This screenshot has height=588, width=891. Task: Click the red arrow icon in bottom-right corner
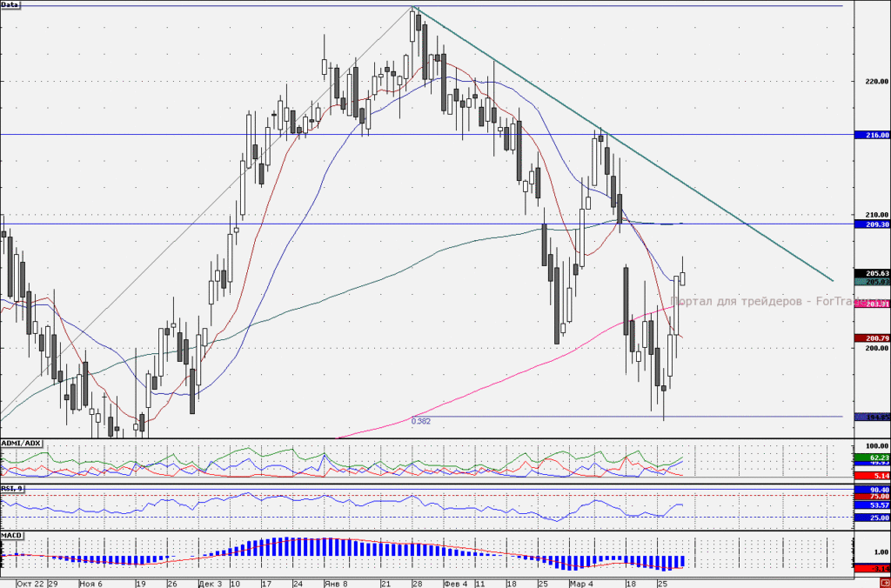point(886,583)
